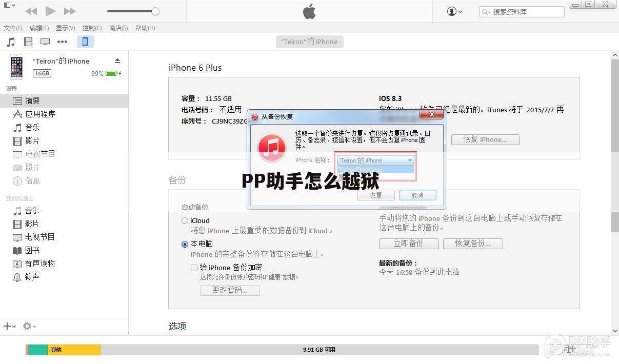
Task: Click the scrollbar up arrow
Action: [615, 55]
